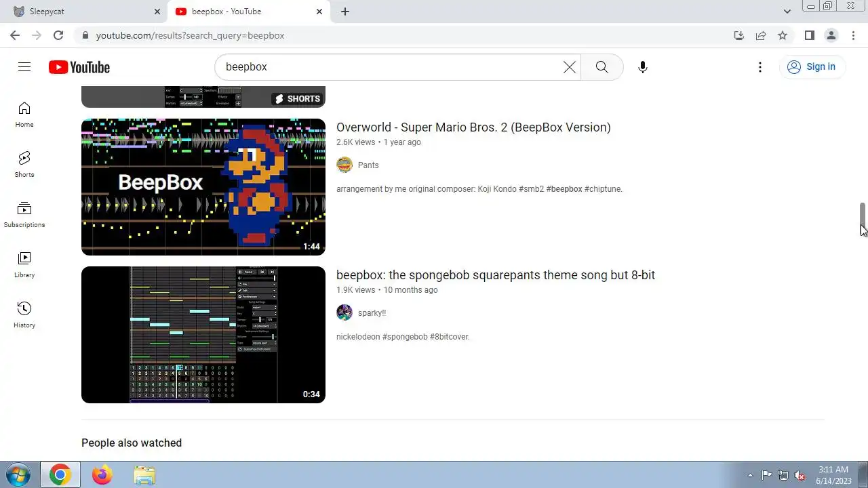868x488 pixels.
Task: Open volume control in system tray
Action: click(x=800, y=475)
